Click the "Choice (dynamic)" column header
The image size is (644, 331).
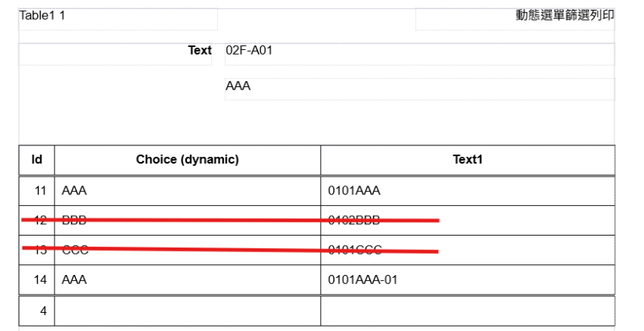187,160
